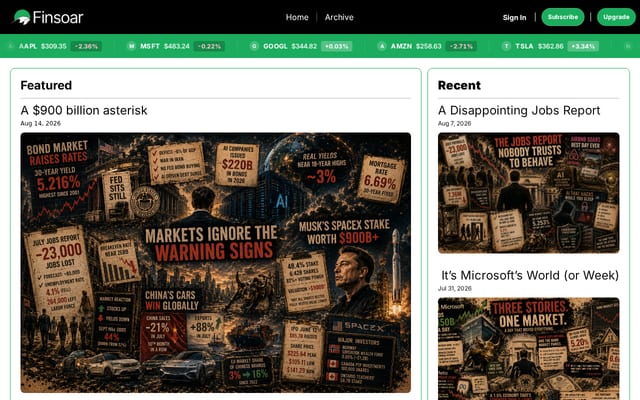Click the AMZN -2.71% change badge
Viewport: 640px width, 400px height.
(x=461, y=46)
